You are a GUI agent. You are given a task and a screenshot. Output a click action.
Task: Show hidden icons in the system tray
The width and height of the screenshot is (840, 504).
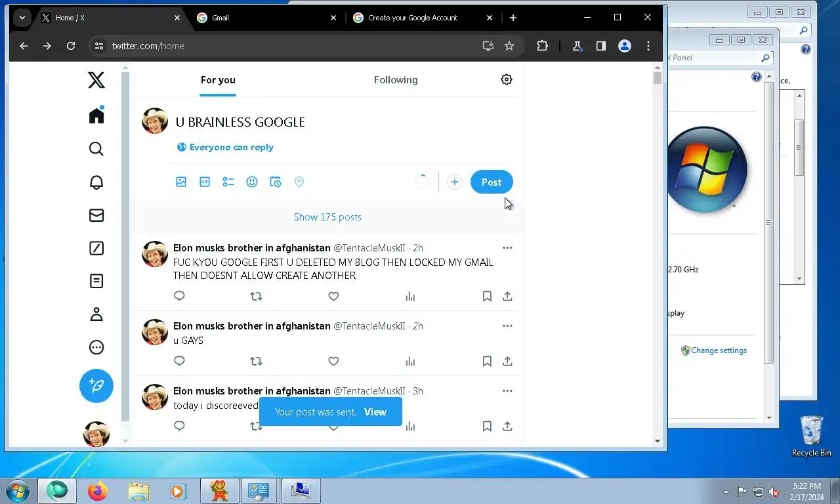[726, 492]
